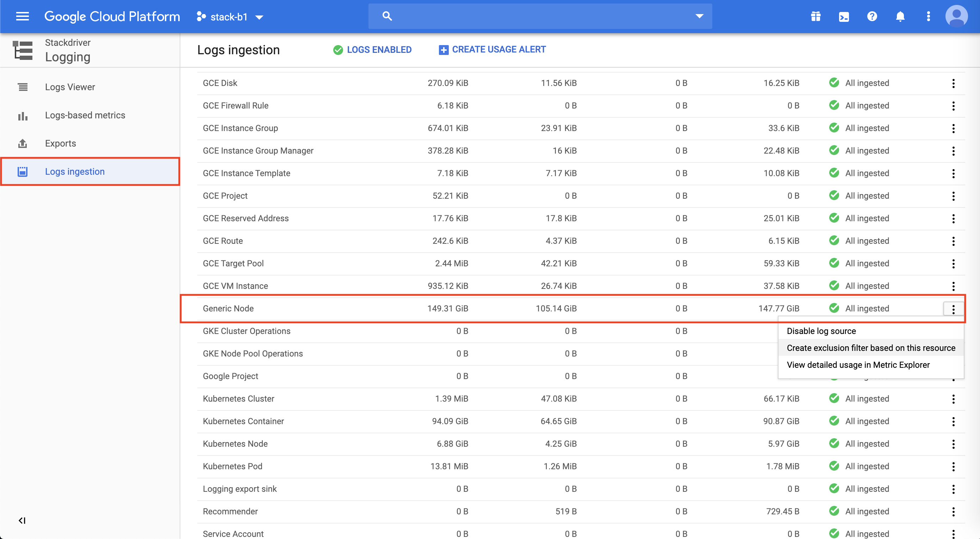This screenshot has height=539, width=980.
Task: Click the gift free trial icon
Action: tap(815, 16)
